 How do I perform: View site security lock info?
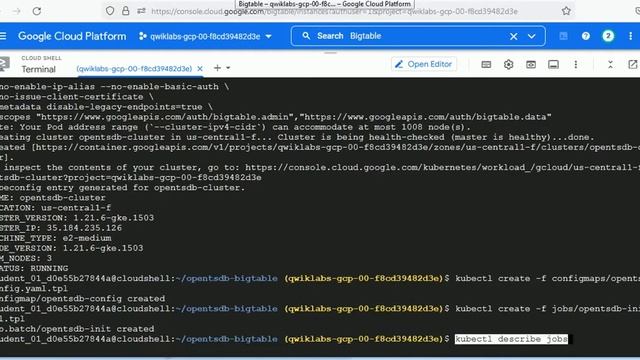point(126,11)
